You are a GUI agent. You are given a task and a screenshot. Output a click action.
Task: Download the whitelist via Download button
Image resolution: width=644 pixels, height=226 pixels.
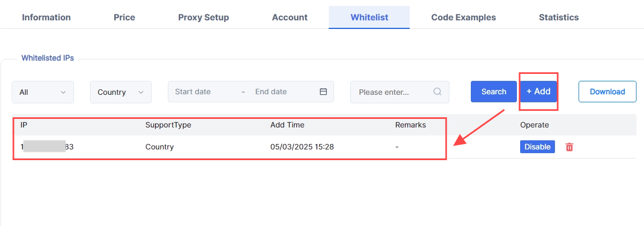607,92
